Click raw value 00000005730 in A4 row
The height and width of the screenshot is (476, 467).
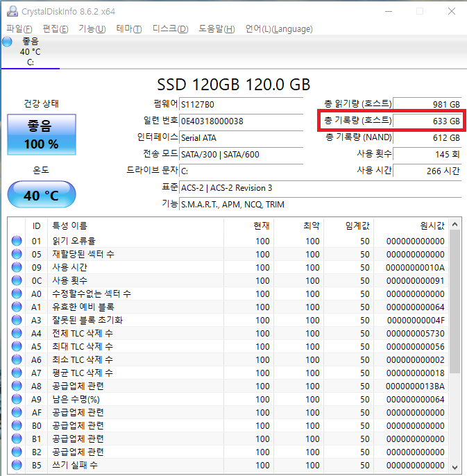tap(415, 333)
